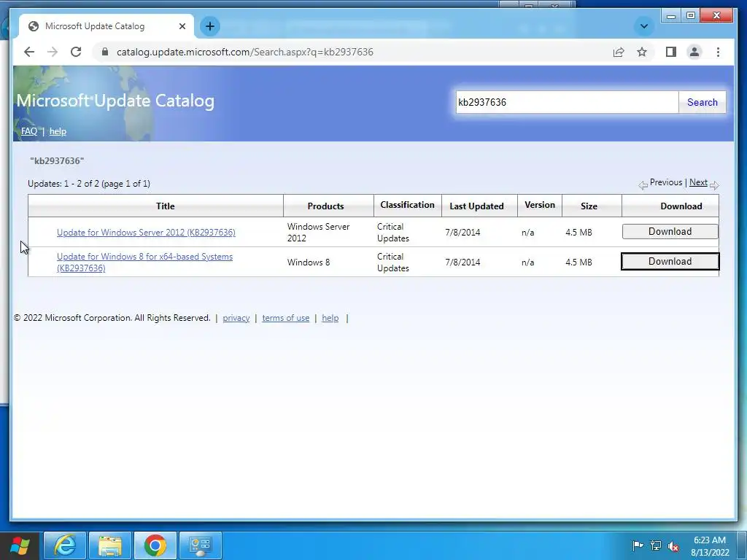Click the 'Windows 8' product cell

pyautogui.click(x=309, y=262)
